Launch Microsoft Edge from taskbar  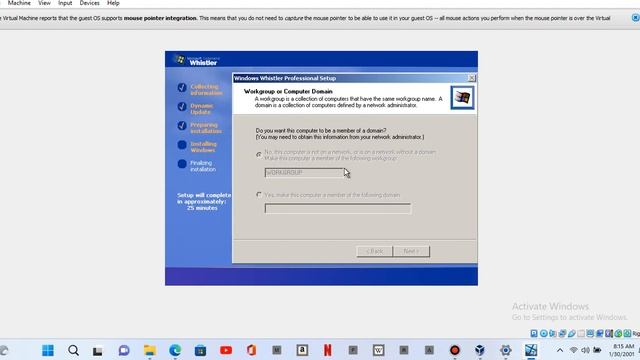(175, 350)
